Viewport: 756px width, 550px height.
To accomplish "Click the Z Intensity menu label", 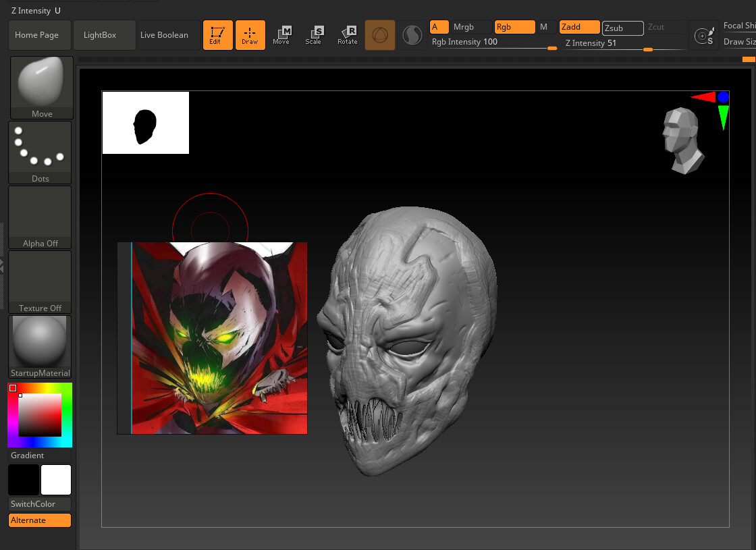I will tap(30, 10).
